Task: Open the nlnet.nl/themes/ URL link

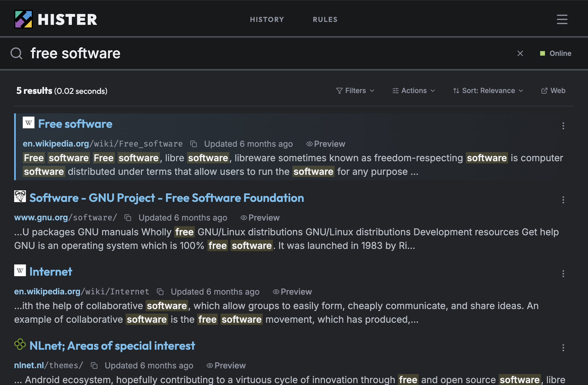Action: (49, 365)
